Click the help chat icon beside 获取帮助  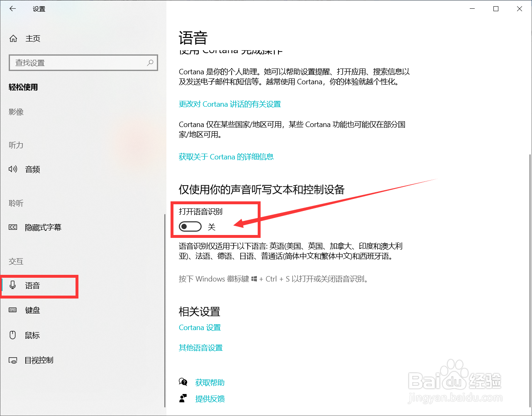pyautogui.click(x=183, y=382)
